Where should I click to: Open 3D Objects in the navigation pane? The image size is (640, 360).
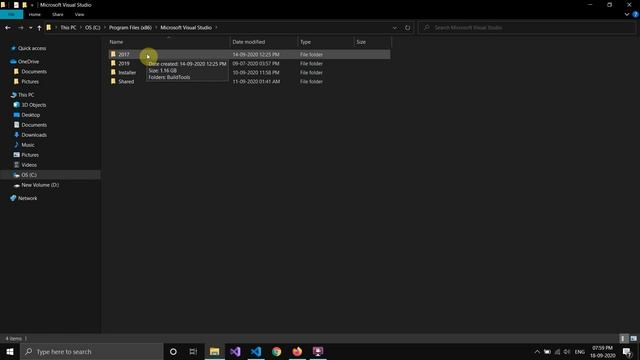pos(33,105)
